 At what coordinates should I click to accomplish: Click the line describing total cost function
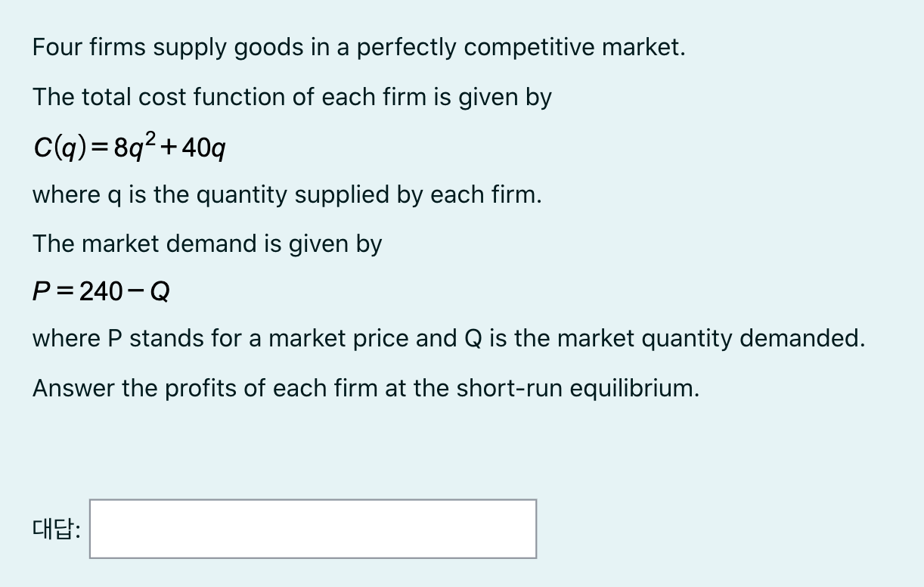pyautogui.click(x=291, y=97)
